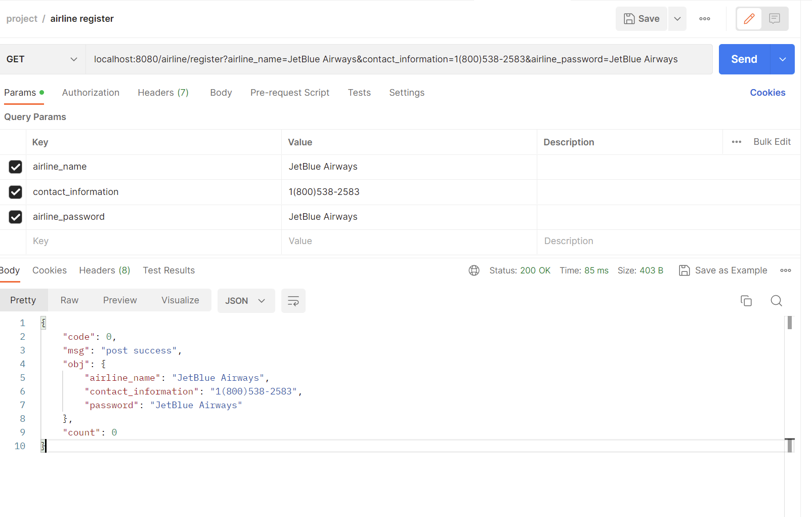Click the empty new Value field
812x517 pixels.
(x=409, y=242)
